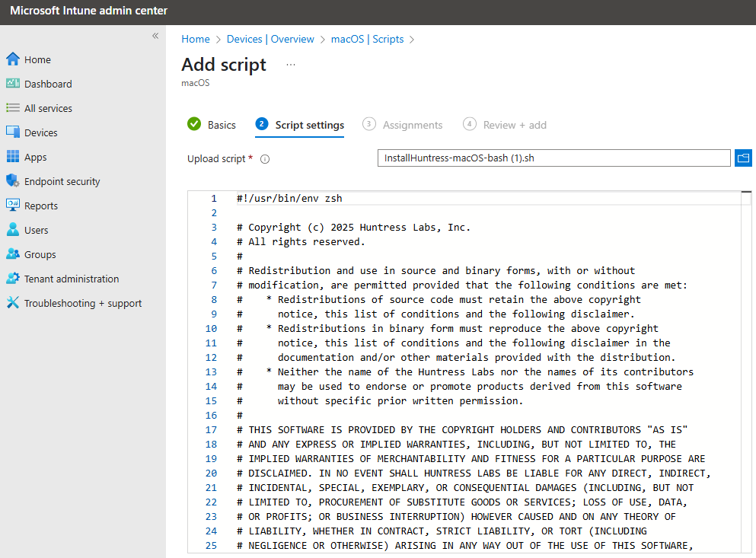Show Upload script info tooltip icon
The width and height of the screenshot is (756, 558).
click(265, 159)
